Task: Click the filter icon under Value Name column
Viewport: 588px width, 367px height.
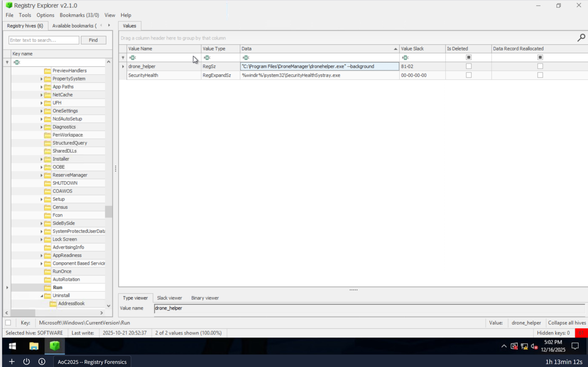Action: click(133, 58)
